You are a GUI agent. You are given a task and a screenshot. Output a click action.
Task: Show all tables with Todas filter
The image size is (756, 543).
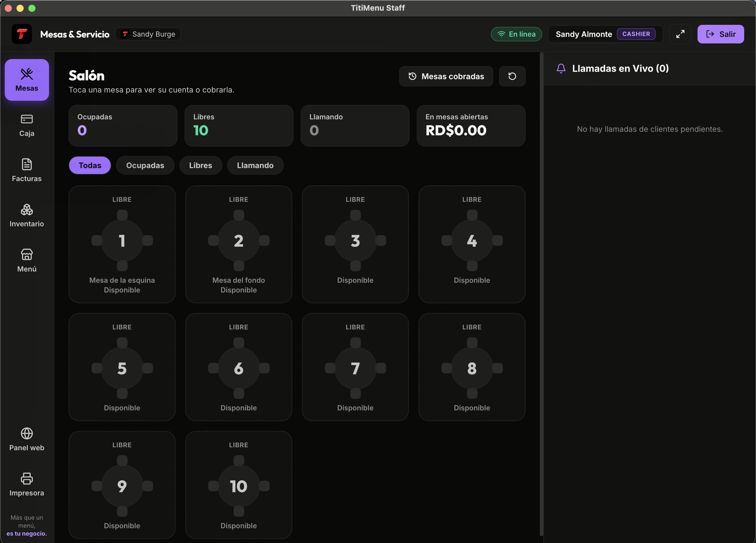(x=90, y=165)
